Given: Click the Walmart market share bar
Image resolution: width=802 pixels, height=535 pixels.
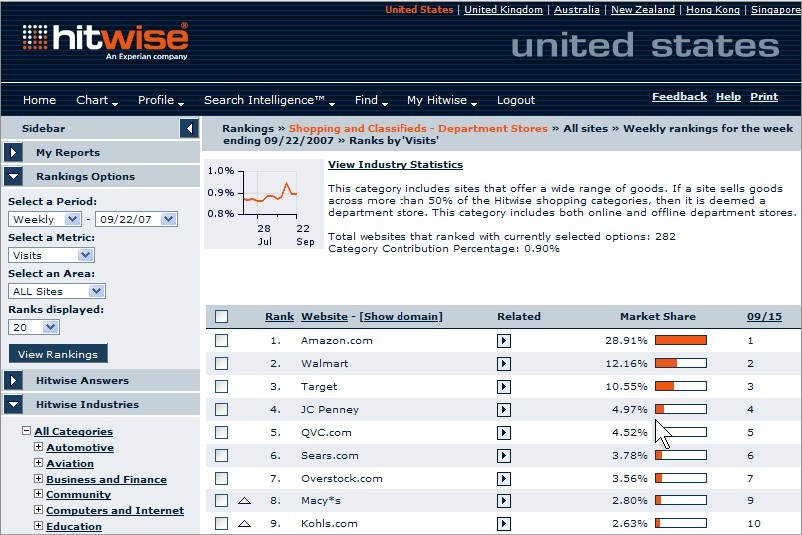Looking at the screenshot, I should pyautogui.click(x=681, y=363).
